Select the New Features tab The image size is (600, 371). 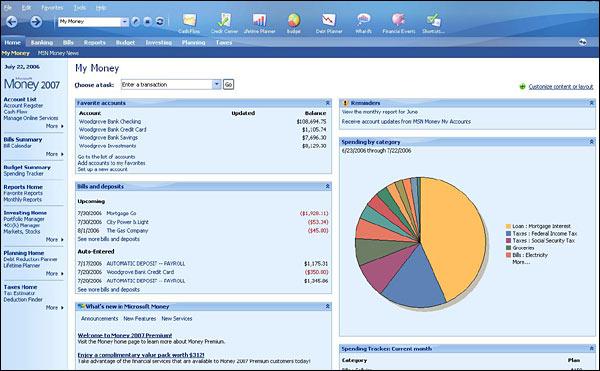140,319
